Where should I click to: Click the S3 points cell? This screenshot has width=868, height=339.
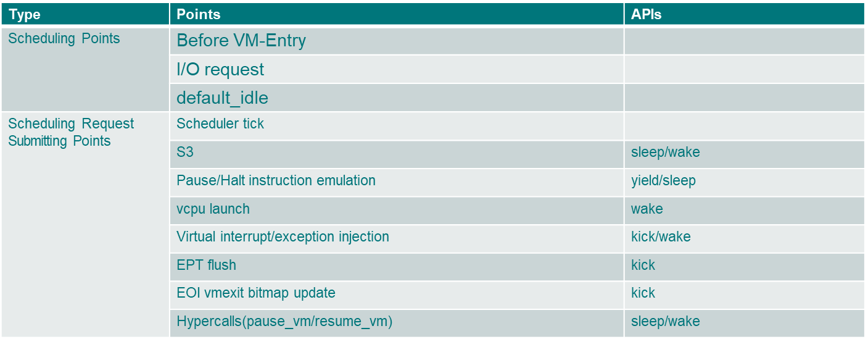point(185,152)
